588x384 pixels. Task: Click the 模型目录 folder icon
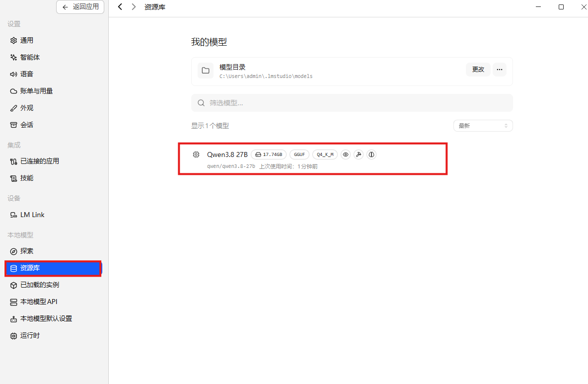coord(206,71)
